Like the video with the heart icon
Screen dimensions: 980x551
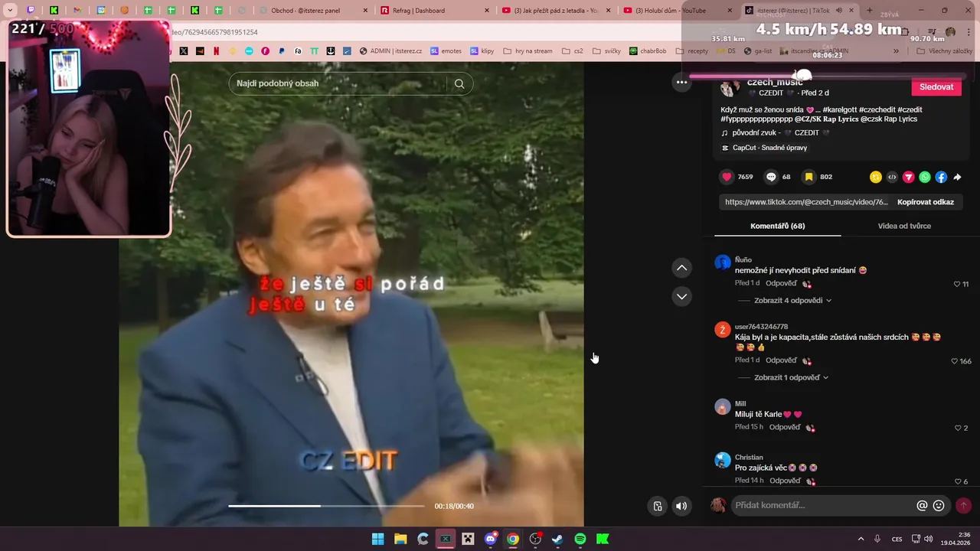point(727,177)
